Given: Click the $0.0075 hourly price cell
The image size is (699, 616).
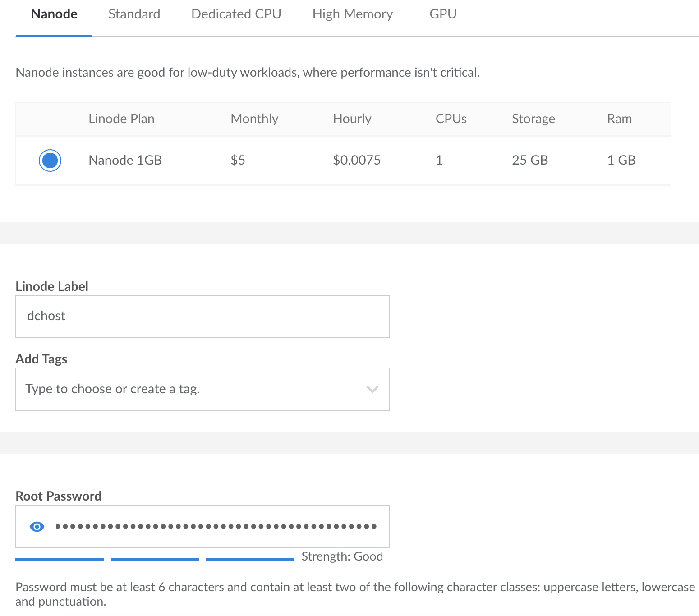Looking at the screenshot, I should tap(357, 161).
